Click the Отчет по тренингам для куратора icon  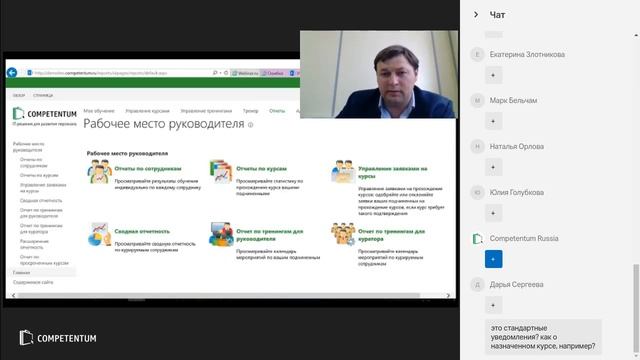pyautogui.click(x=343, y=234)
